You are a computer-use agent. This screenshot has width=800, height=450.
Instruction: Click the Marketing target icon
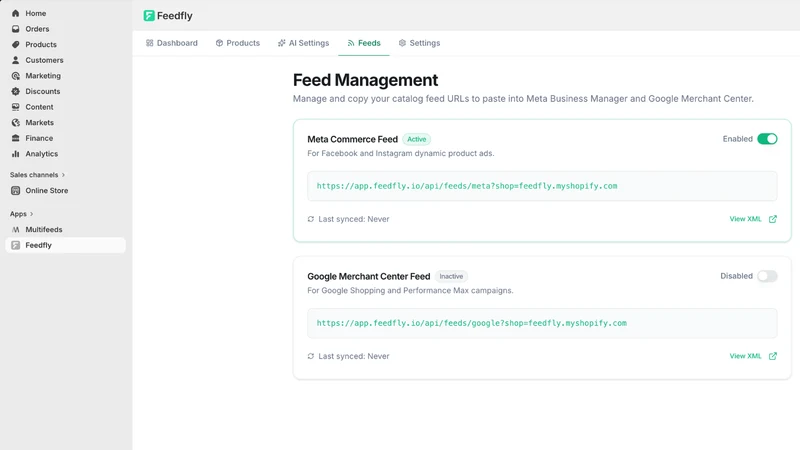(x=16, y=76)
